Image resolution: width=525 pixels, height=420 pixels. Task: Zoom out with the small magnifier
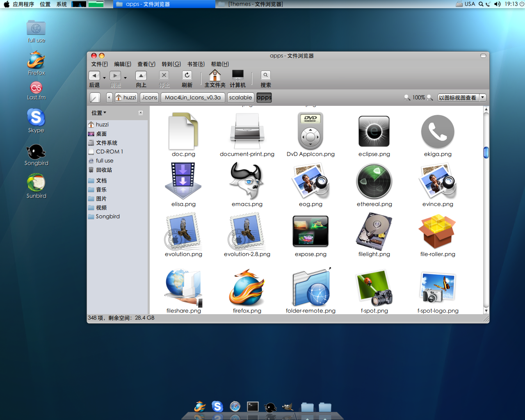[407, 98]
